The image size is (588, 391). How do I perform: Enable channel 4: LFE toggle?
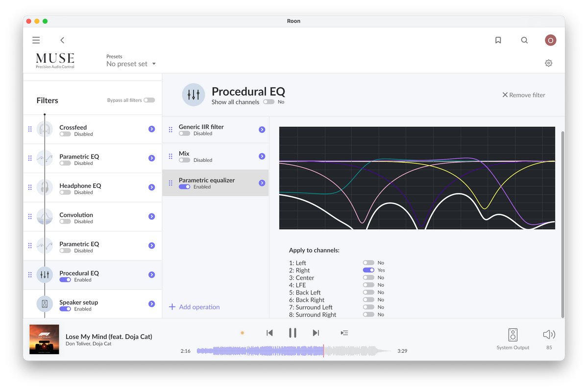click(368, 285)
